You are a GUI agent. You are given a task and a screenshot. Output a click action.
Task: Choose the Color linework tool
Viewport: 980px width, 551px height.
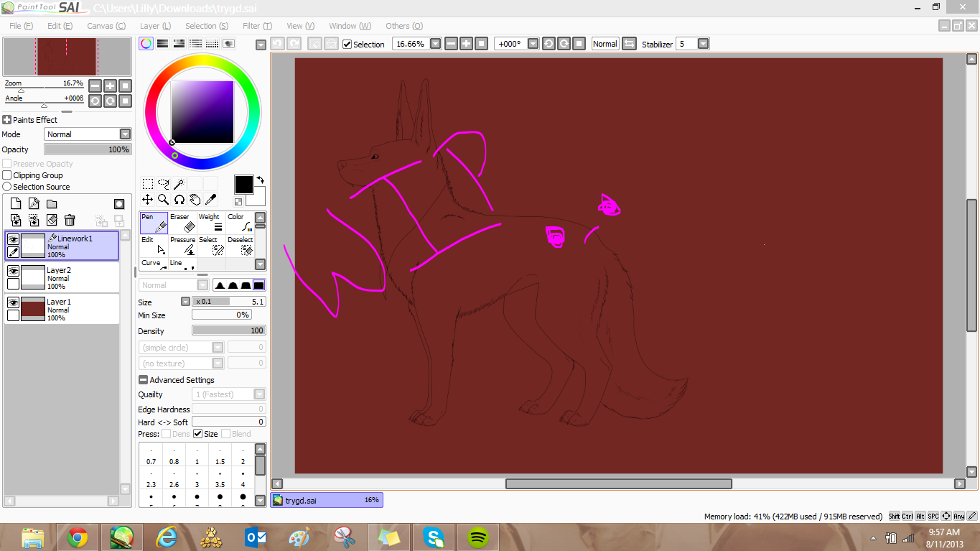(x=240, y=223)
